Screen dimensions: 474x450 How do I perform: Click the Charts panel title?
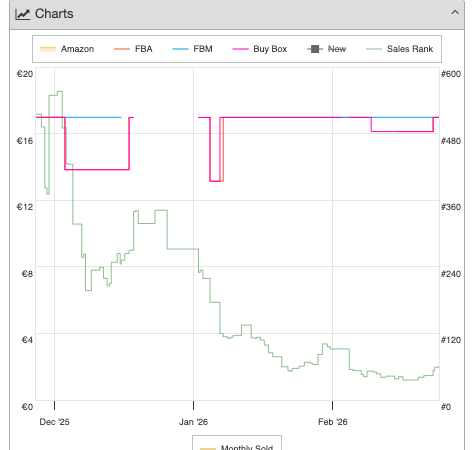54,14
